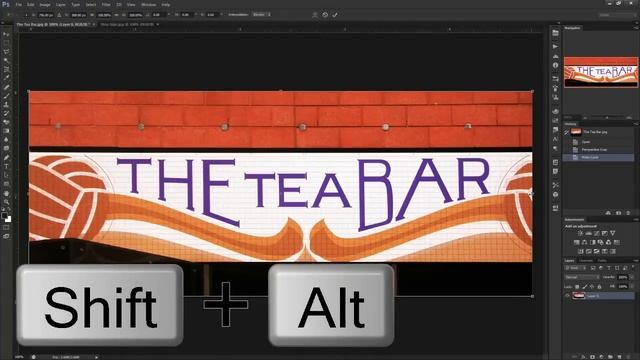Create a new layer icon
The width and height of the screenshot is (640, 360).
tap(619, 357)
